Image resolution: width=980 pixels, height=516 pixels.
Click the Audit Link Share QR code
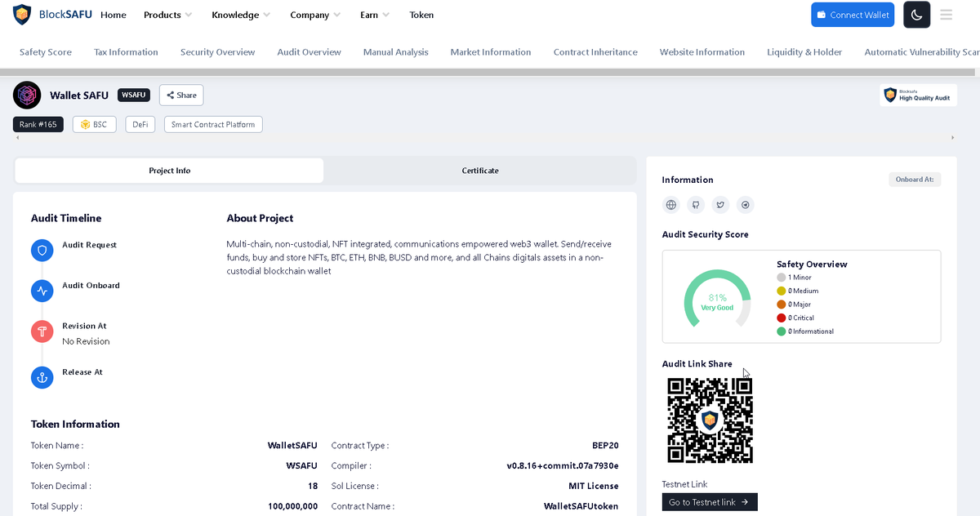[x=710, y=419]
